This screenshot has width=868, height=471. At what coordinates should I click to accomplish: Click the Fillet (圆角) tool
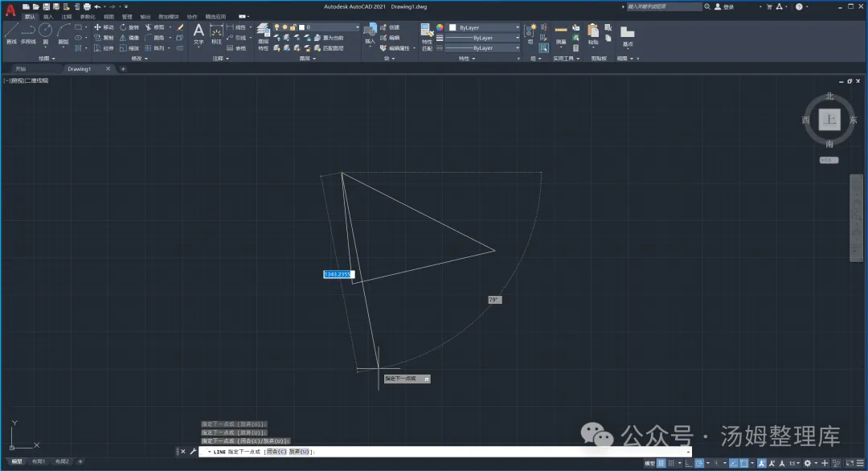tap(154, 38)
